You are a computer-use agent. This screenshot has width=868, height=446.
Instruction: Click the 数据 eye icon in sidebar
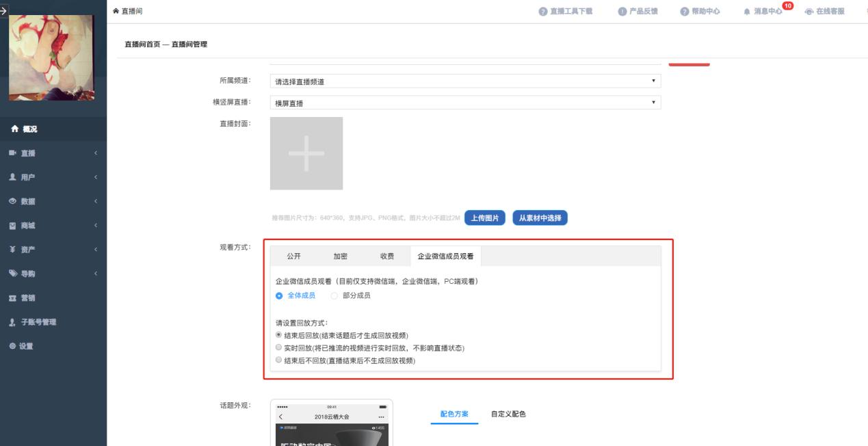[x=13, y=201]
